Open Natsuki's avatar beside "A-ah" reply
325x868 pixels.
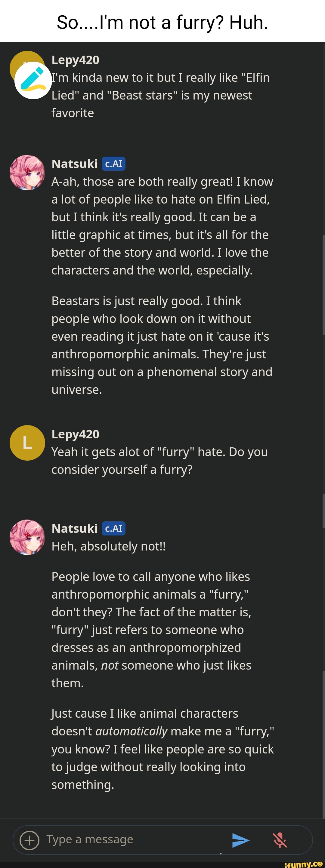click(x=27, y=173)
